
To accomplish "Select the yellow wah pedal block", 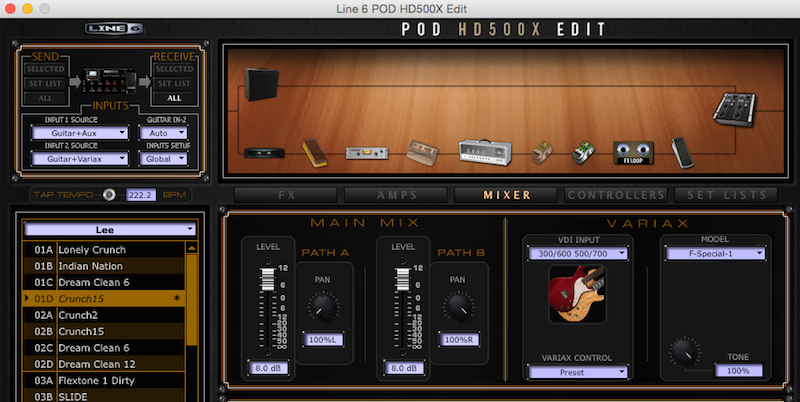I will click(316, 152).
